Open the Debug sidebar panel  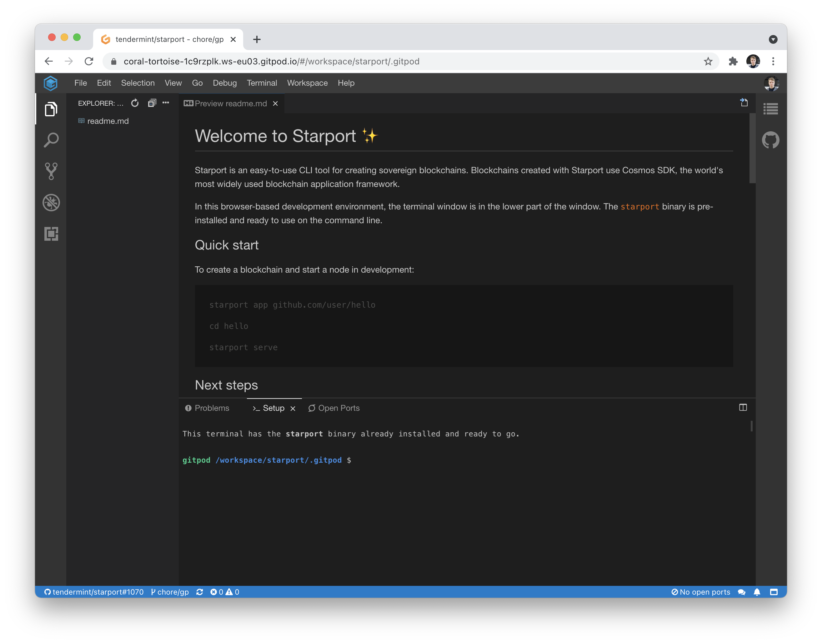pos(51,203)
